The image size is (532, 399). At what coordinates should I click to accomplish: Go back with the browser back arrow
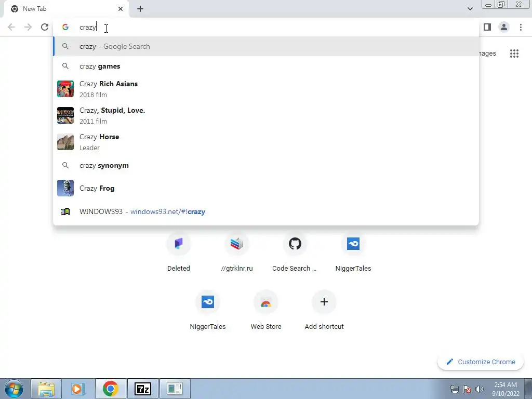[11, 27]
